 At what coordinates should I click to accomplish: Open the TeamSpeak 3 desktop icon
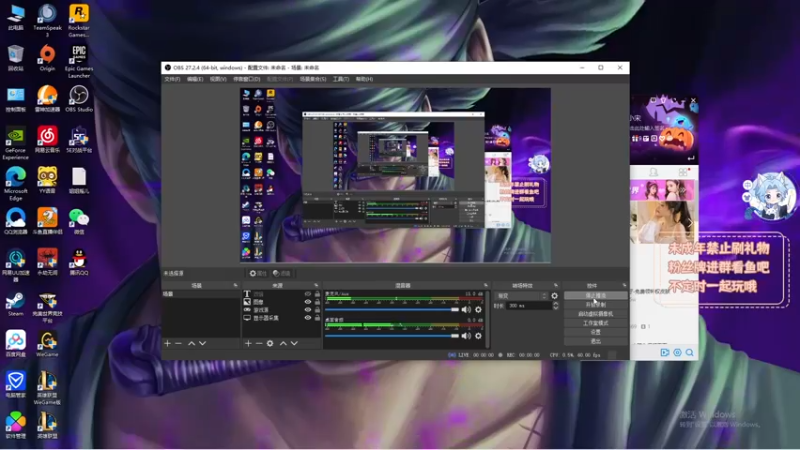tap(47, 20)
